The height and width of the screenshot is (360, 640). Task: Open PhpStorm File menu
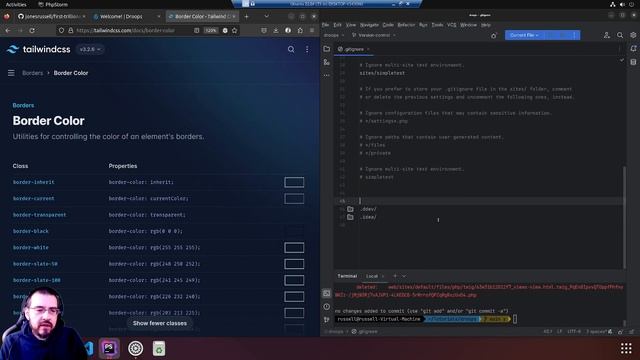[325, 25]
